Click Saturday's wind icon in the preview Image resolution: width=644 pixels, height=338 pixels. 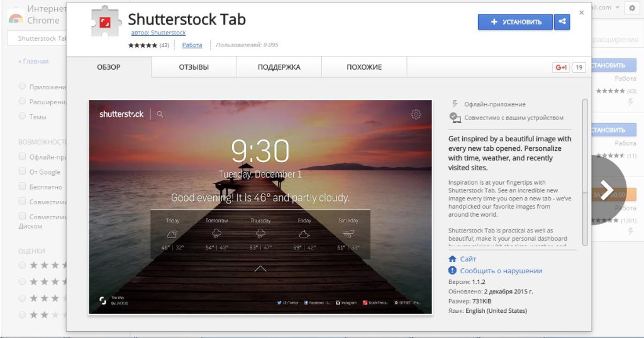(x=348, y=234)
